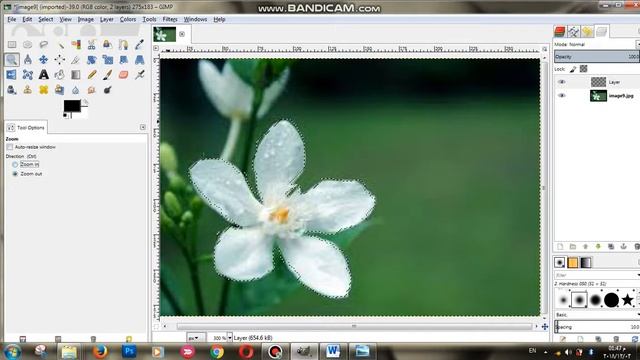640x360 pixels.
Task: Open the Select menu
Action: click(x=46, y=19)
